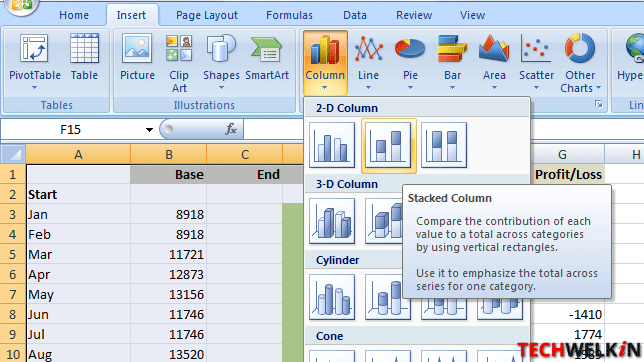Expand the Name Box dropdown
Image resolution: width=644 pixels, height=362 pixels.
(x=149, y=130)
